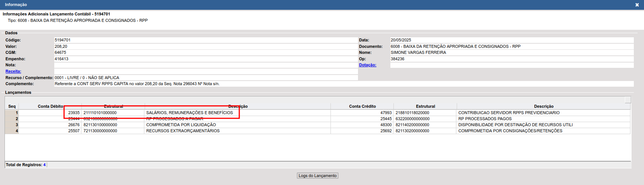Click the Código field showing 5194701
This screenshot has height=185, width=644.
pos(205,40)
